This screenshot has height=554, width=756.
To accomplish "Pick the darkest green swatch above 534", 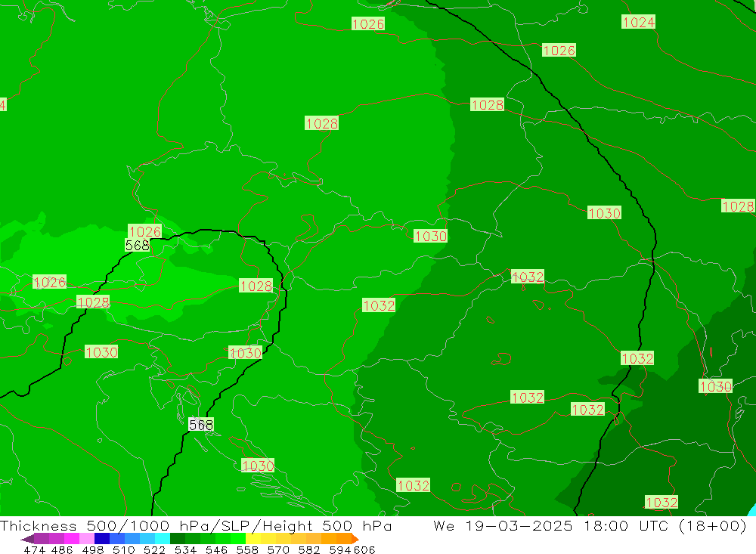I will (x=178, y=539).
